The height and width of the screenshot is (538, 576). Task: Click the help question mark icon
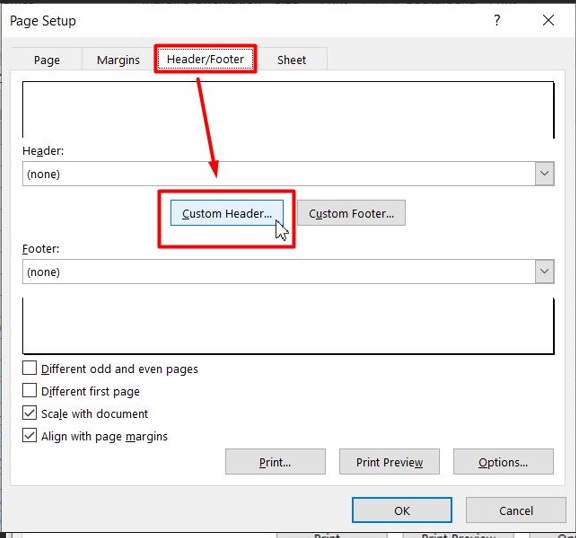pyautogui.click(x=497, y=20)
